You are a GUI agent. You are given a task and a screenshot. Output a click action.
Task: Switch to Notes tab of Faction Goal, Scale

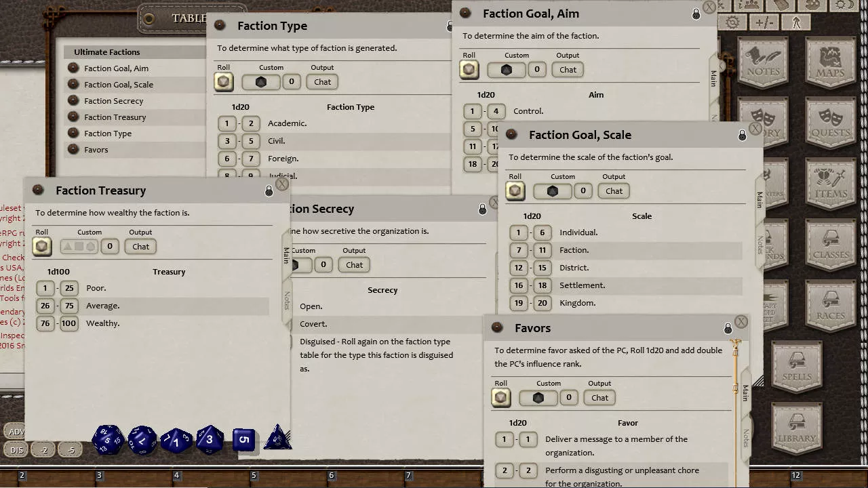point(760,245)
